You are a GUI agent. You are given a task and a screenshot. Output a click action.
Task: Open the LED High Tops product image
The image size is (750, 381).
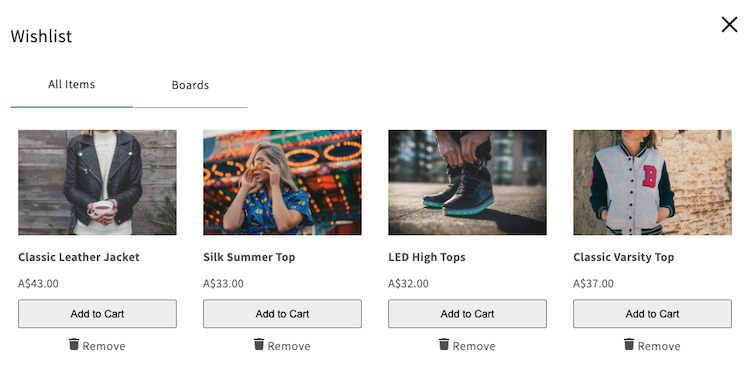coord(467,182)
